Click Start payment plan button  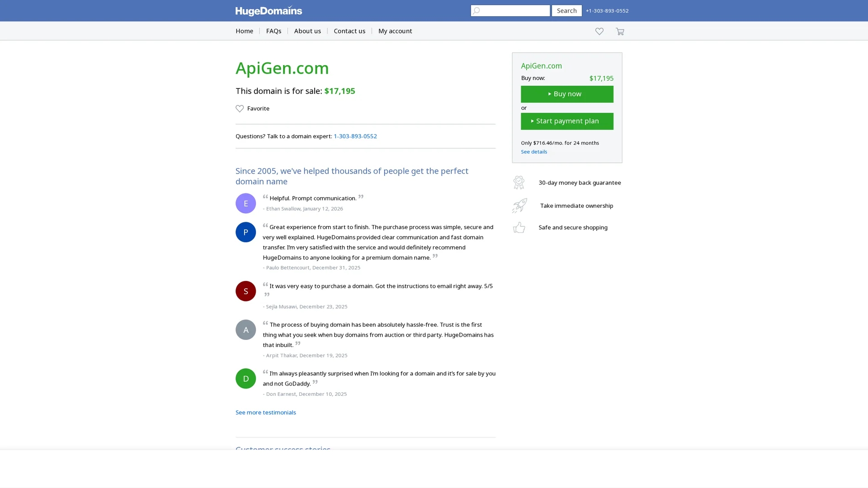click(x=567, y=121)
